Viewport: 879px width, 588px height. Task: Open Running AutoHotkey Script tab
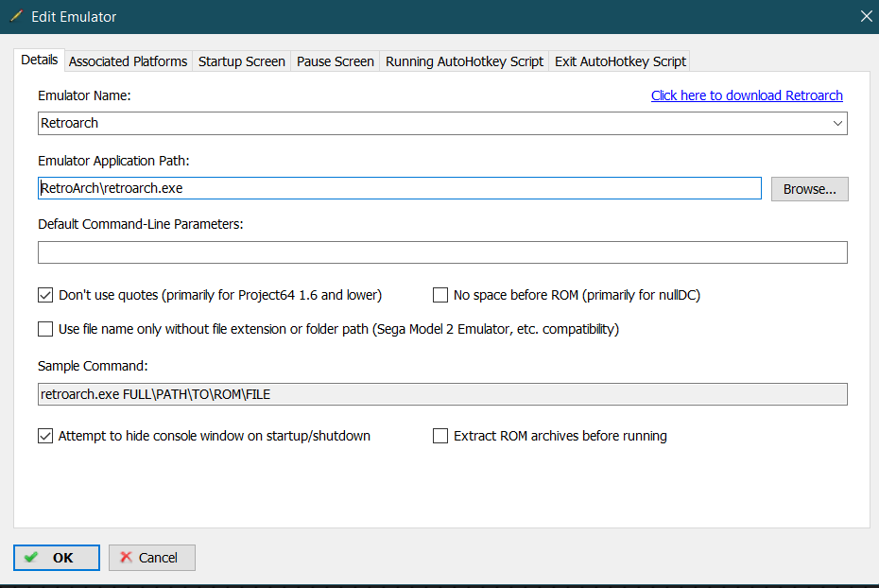tap(464, 61)
